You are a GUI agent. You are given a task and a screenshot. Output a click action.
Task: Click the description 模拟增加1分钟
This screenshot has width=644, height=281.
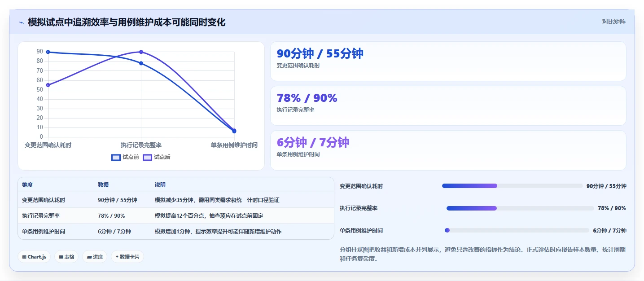click(218, 232)
